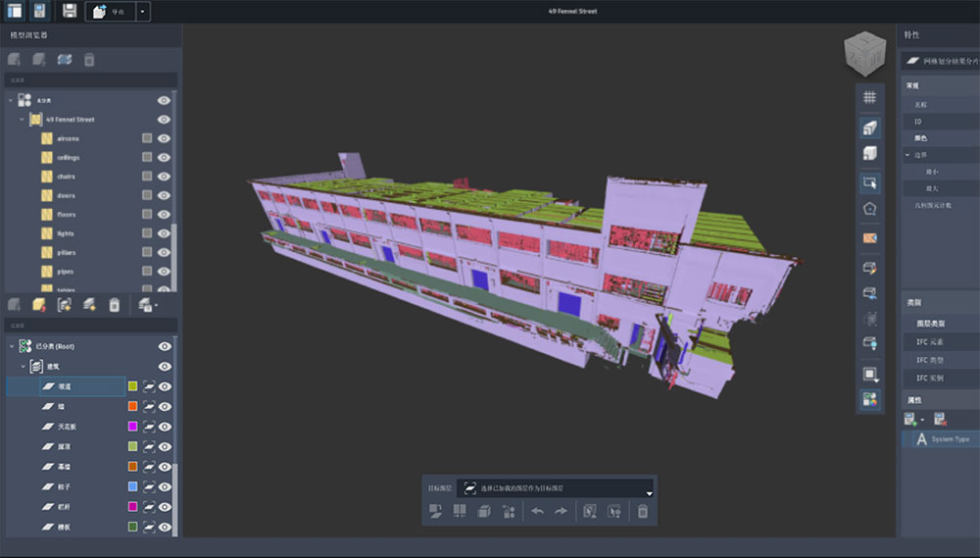
Task: Toggle the grid display icon
Action: coord(869,97)
